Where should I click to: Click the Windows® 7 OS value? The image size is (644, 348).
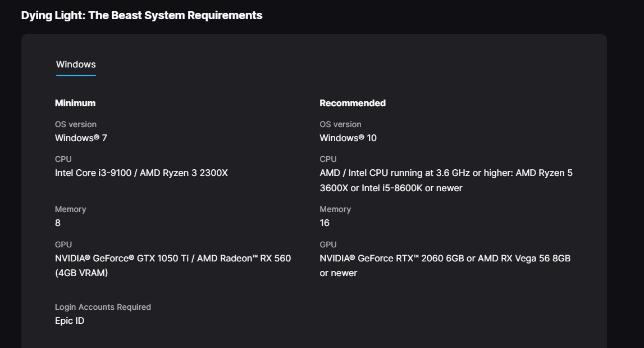point(81,138)
